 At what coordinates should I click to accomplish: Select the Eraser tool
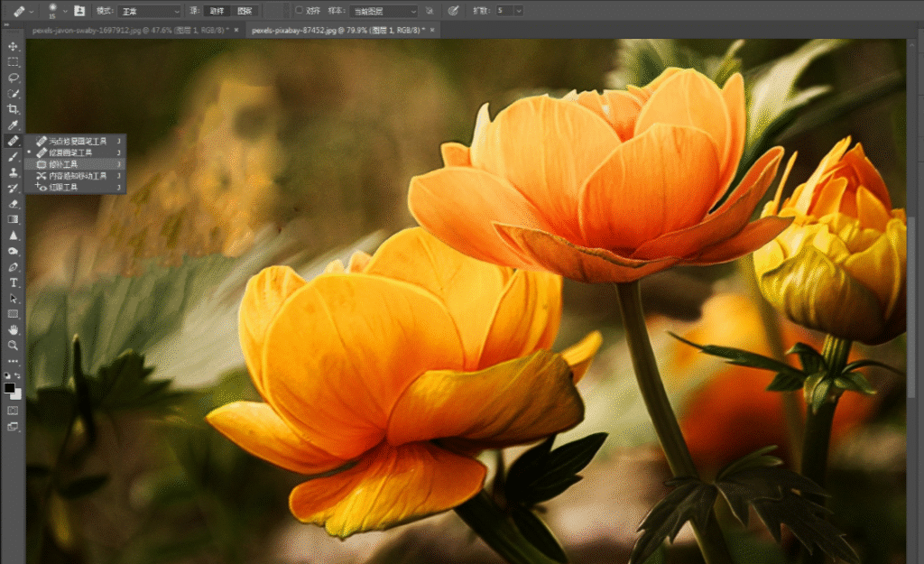tap(13, 204)
